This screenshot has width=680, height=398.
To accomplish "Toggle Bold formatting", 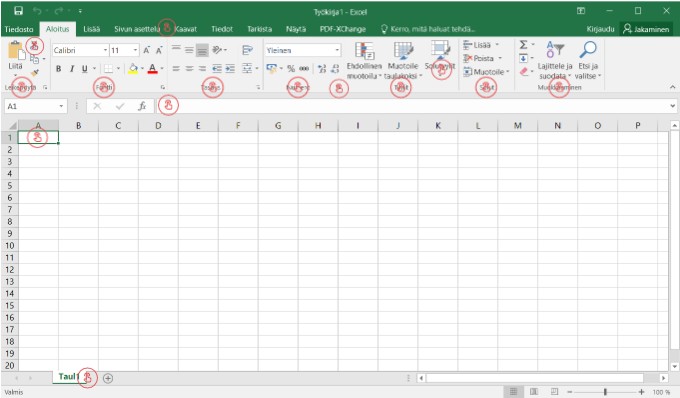I will (59, 69).
